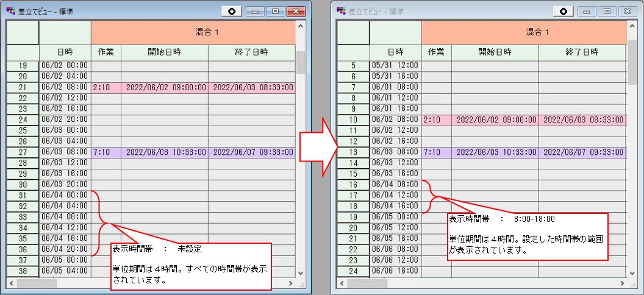
Task: Click the 開始日時 column header in the right window
Action: coord(495,52)
